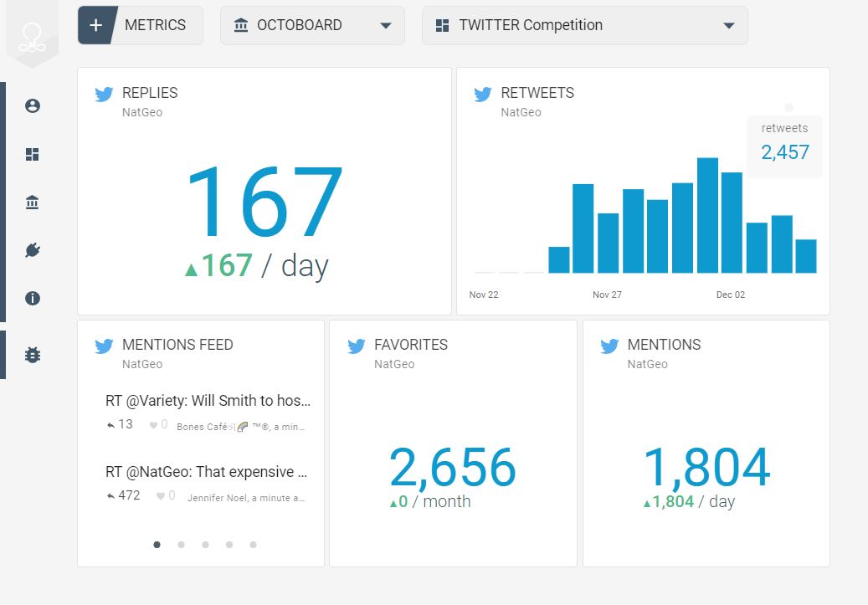
Task: Click the retweet arrow icon beside 13
Action: click(x=110, y=425)
